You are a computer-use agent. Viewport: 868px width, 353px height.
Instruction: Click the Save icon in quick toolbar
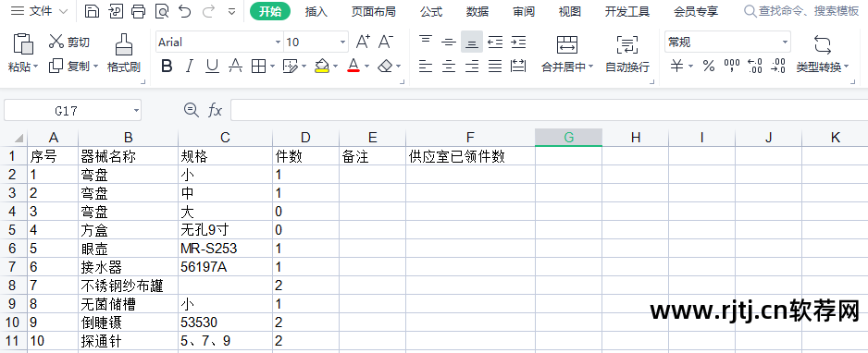(x=92, y=11)
